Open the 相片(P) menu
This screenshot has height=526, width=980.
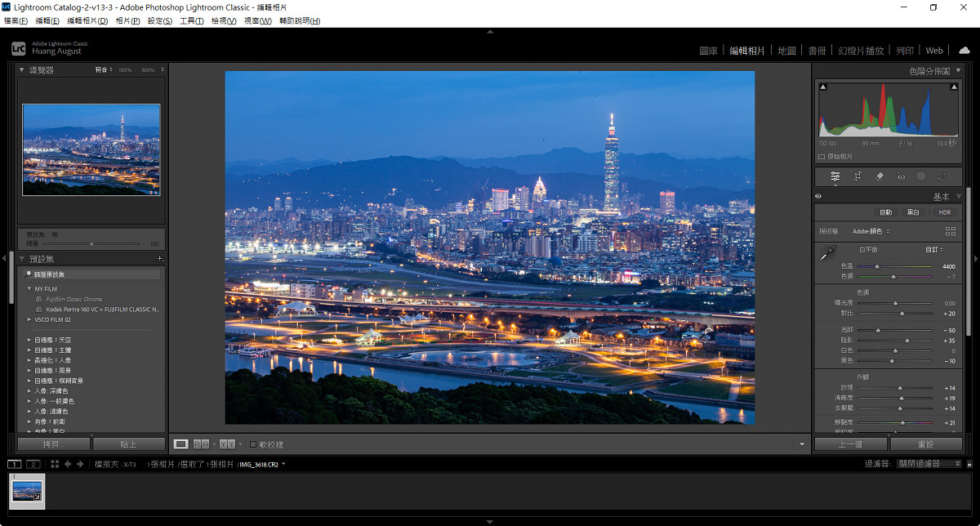[127, 20]
